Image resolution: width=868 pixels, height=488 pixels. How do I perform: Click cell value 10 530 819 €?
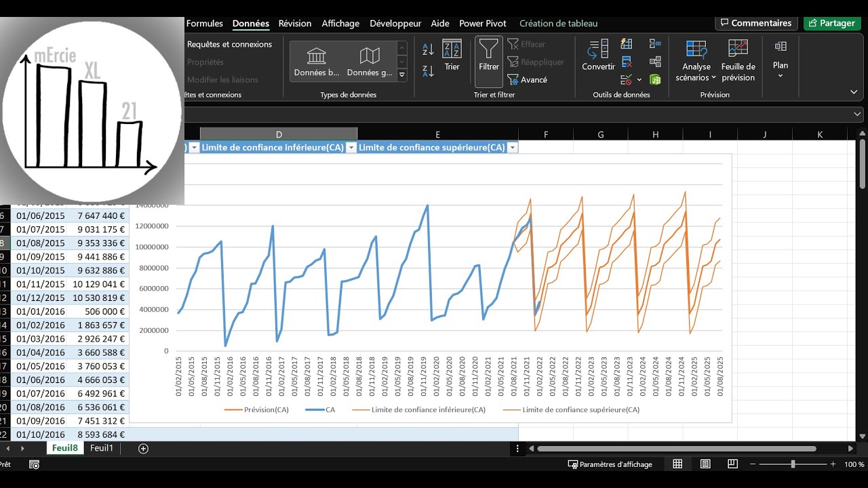[98, 298]
